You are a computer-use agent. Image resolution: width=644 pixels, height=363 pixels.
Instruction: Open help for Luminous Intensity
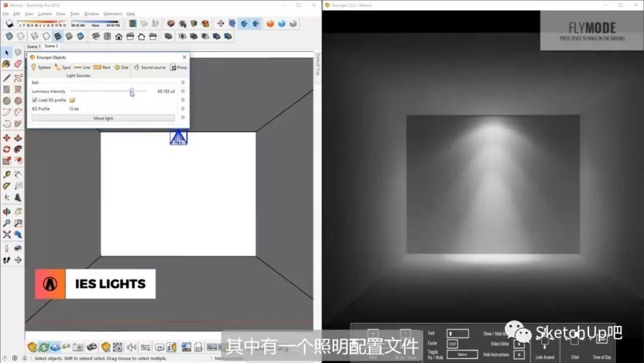pos(183,91)
